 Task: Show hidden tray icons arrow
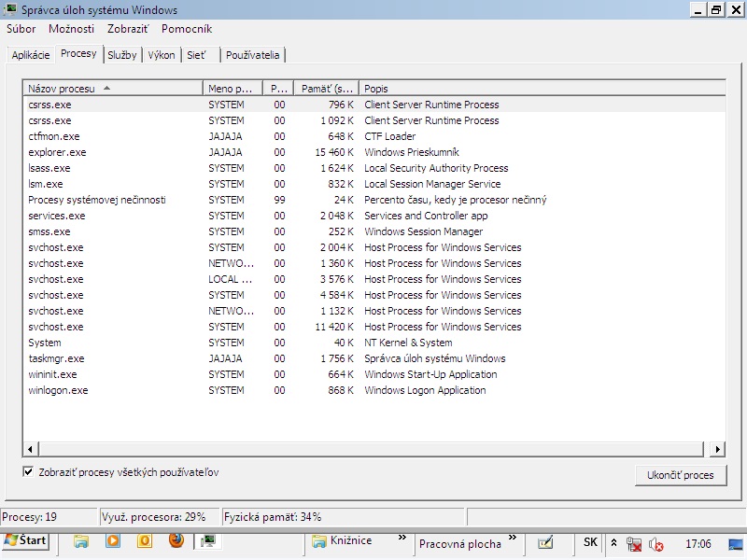(613, 542)
